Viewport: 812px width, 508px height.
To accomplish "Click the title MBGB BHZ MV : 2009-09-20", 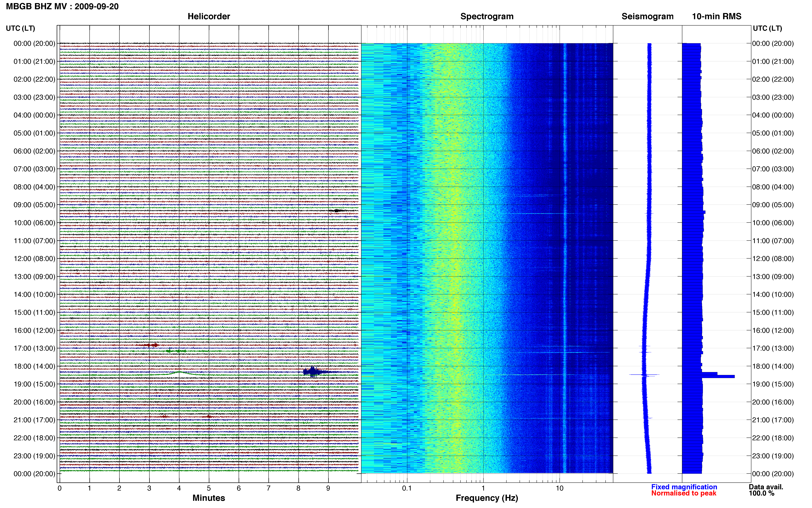I will (62, 6).
